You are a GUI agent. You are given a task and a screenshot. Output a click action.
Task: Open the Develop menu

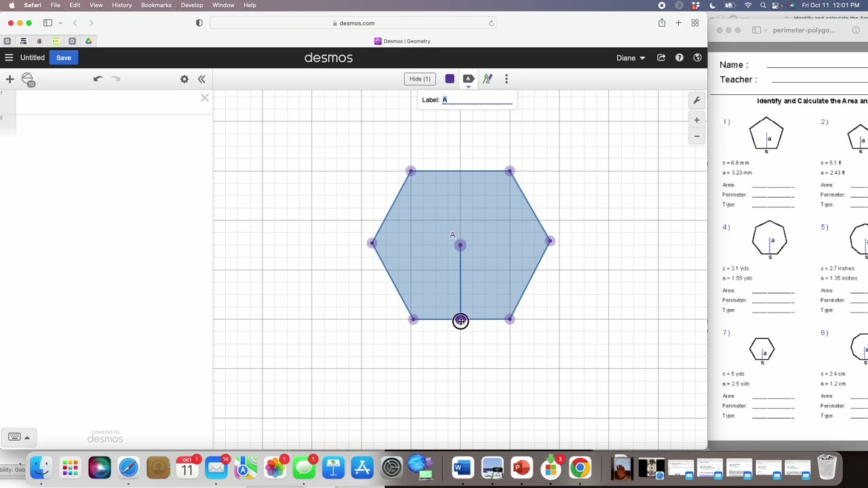192,5
